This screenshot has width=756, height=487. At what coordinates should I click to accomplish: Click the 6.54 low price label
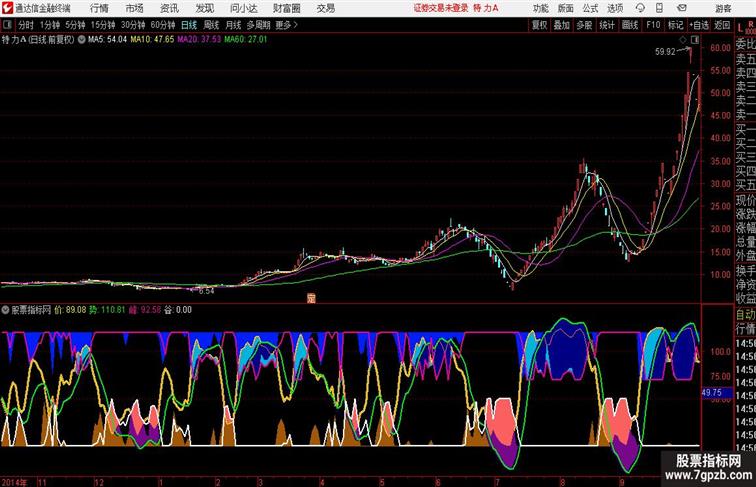[x=206, y=291]
